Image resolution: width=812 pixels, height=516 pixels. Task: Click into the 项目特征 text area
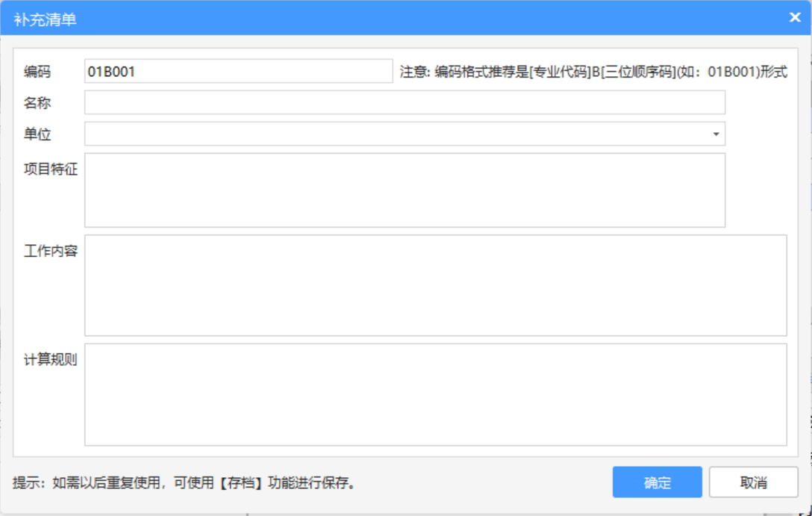pos(404,190)
